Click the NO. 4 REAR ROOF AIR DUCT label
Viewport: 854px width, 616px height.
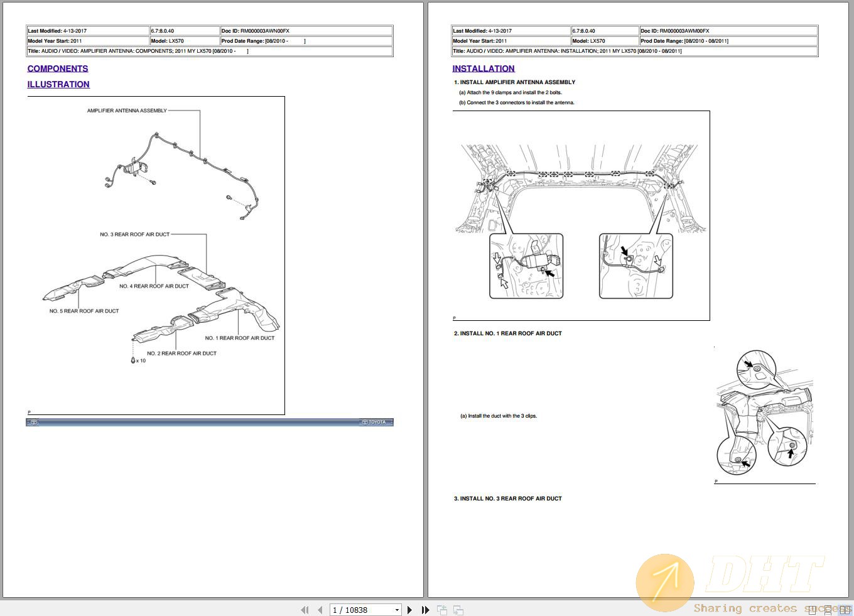point(154,286)
